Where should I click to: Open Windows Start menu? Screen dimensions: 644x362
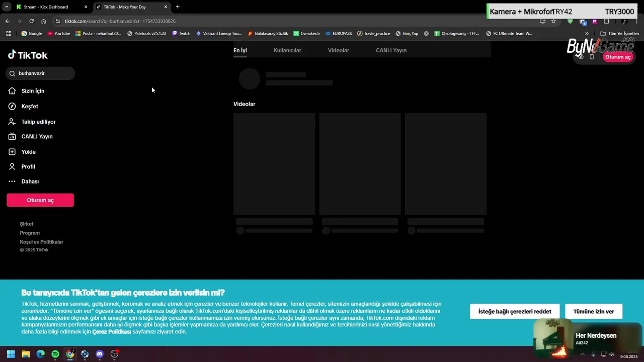pos(11,354)
